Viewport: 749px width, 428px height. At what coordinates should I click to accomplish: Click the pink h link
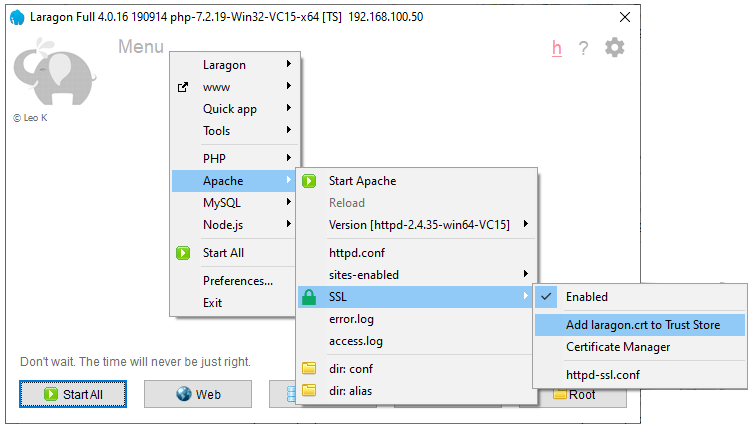556,48
